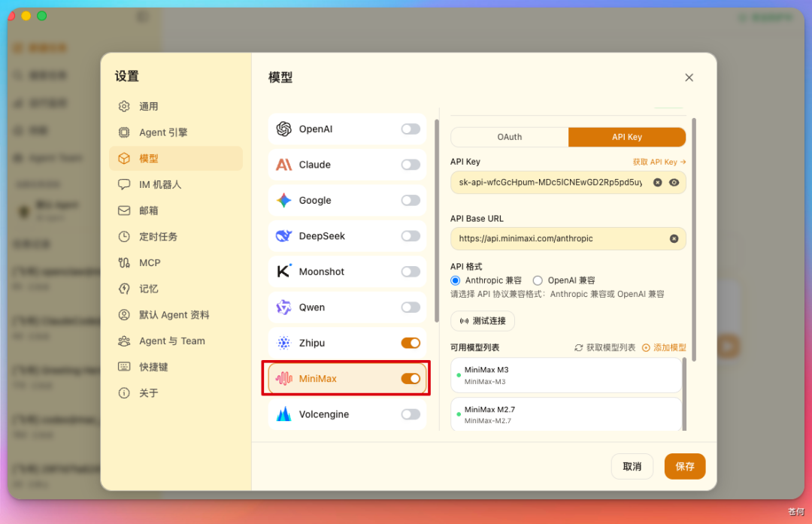The image size is (812, 524).
Task: Click the 关于 info icon
Action: click(x=124, y=393)
